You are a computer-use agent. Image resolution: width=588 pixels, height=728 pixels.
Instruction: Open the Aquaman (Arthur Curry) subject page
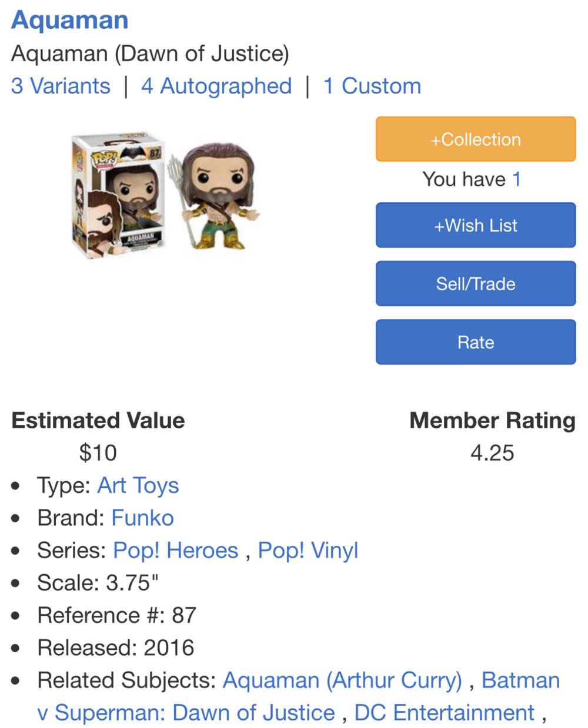pyautogui.click(x=343, y=680)
